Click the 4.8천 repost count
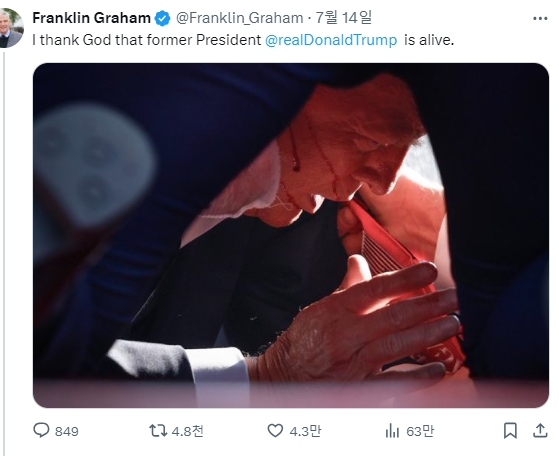 (188, 431)
